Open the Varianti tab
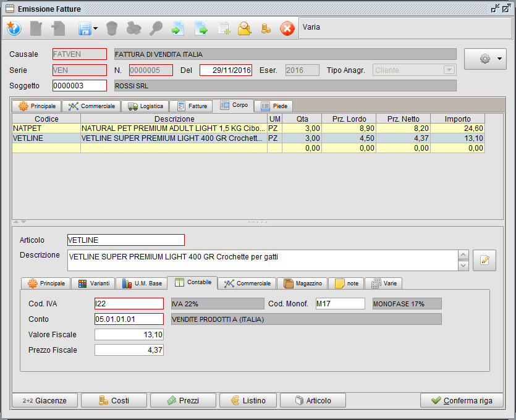 [x=93, y=283]
